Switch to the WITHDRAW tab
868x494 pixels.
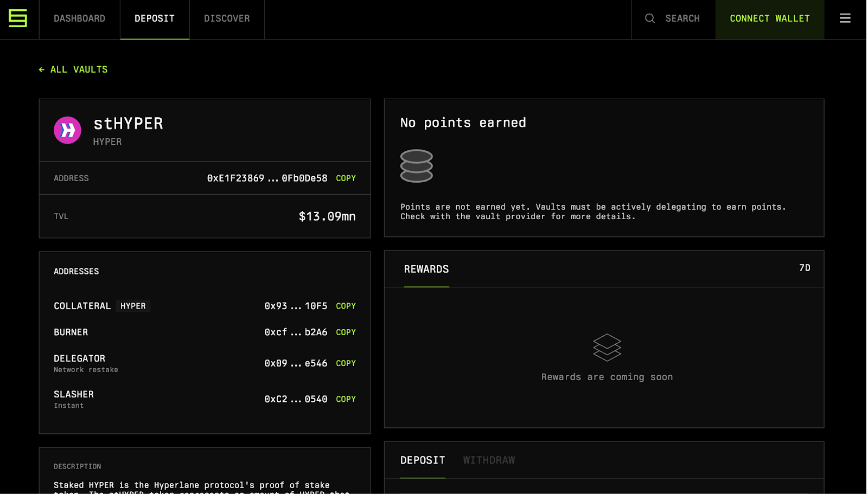point(488,460)
